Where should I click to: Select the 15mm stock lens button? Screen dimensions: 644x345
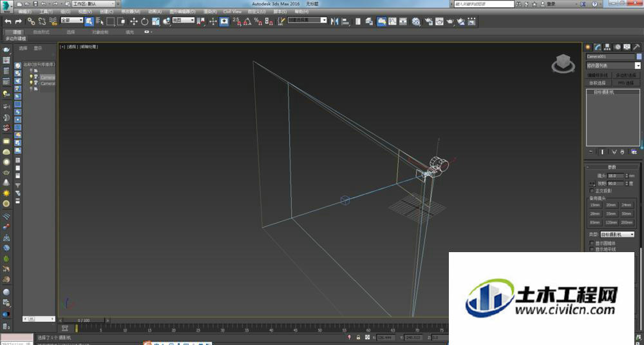click(x=594, y=205)
